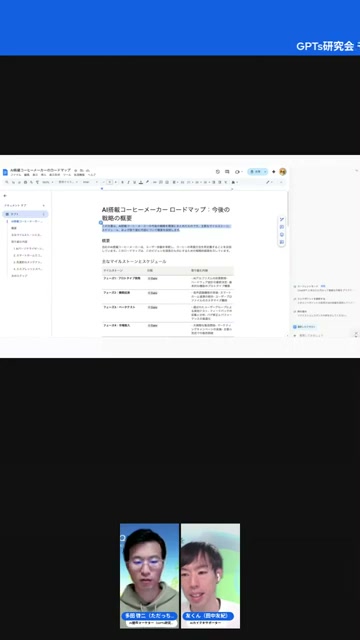Insert an image from the toolbar
Image resolution: width=360 pixels, height=640 pixels.
(x=167, y=182)
